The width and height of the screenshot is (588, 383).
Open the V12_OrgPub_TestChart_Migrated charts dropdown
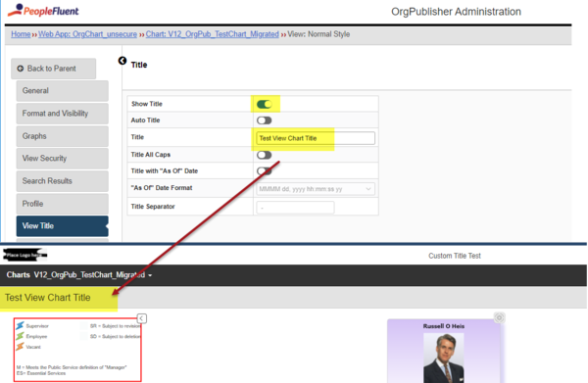pyautogui.click(x=93, y=275)
